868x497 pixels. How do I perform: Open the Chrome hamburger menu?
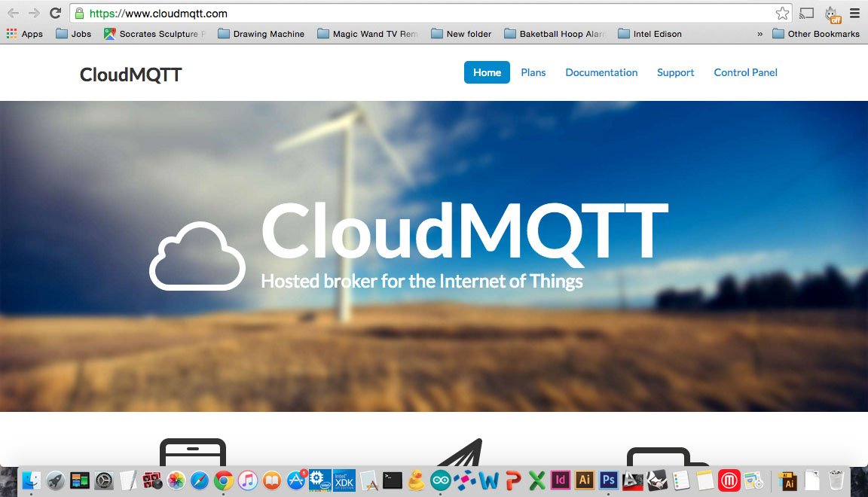click(x=854, y=14)
